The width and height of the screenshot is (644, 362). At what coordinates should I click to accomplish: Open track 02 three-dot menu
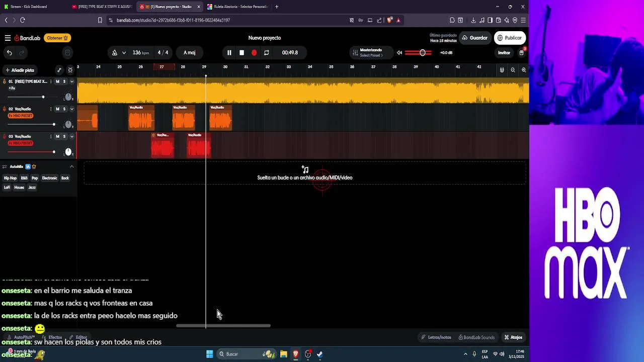(x=50, y=109)
